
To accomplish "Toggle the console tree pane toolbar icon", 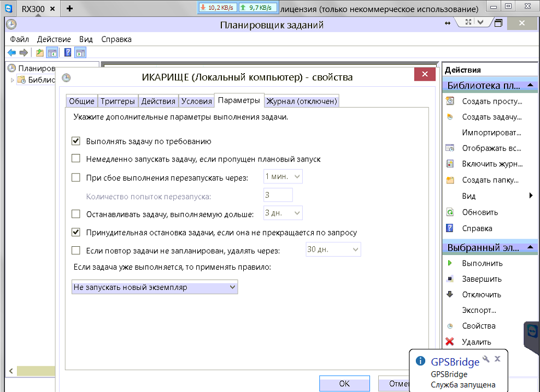I will pyautogui.click(x=52, y=53).
